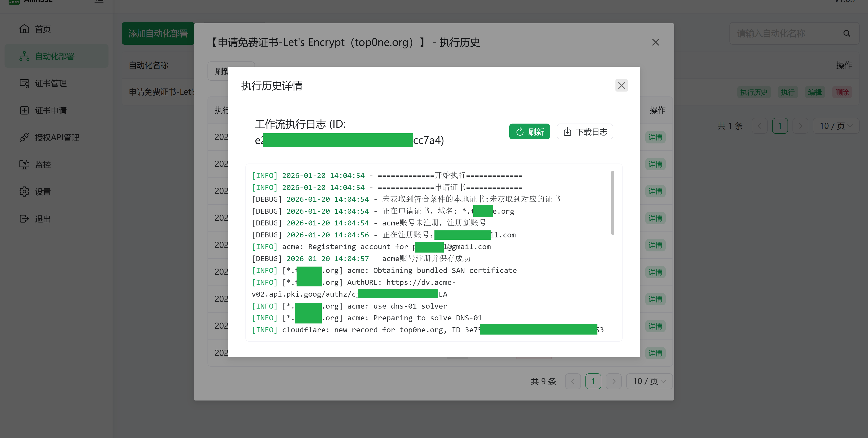This screenshot has height=438, width=868.
Task: Click next page arrow in main list pagination
Action: coord(800,126)
